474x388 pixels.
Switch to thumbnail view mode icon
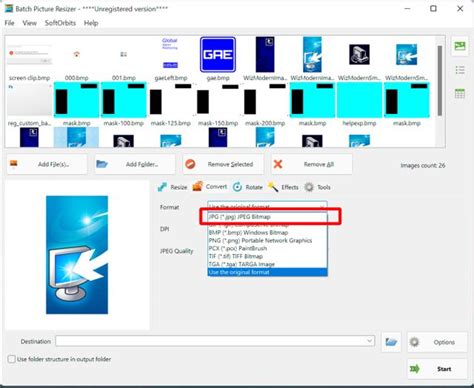click(460, 46)
